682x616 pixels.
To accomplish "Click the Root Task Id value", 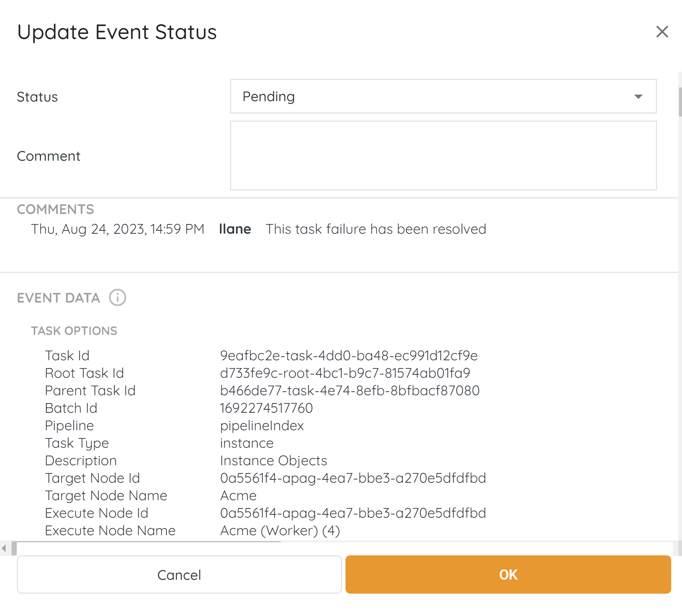I will 345,373.
